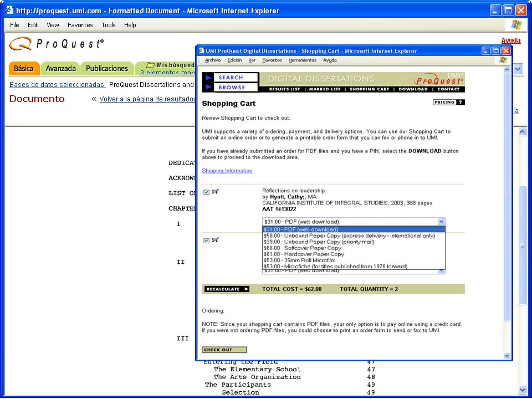532x399 pixels.
Task: Open the Ver menu in the Shopping Cart window
Action: click(252, 60)
